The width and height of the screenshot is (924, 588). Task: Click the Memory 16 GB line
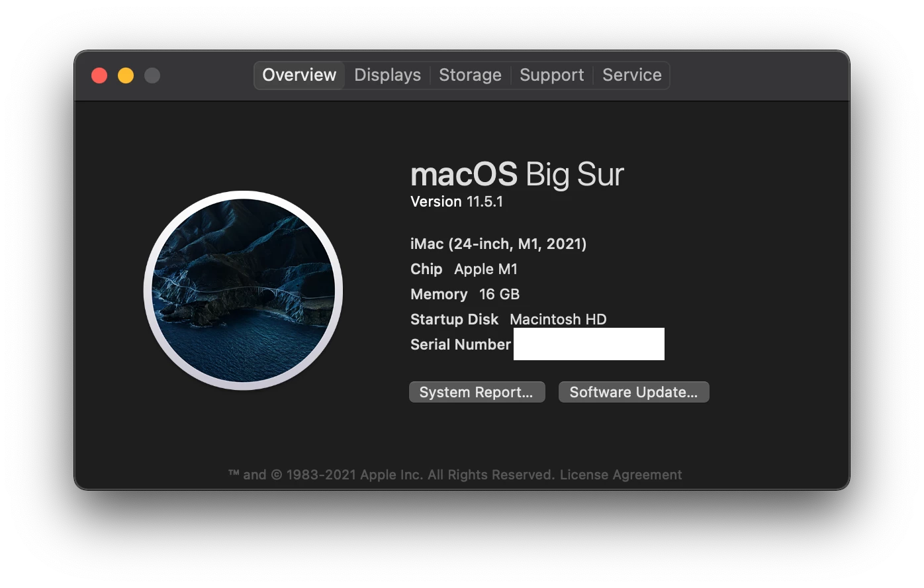[x=465, y=294]
